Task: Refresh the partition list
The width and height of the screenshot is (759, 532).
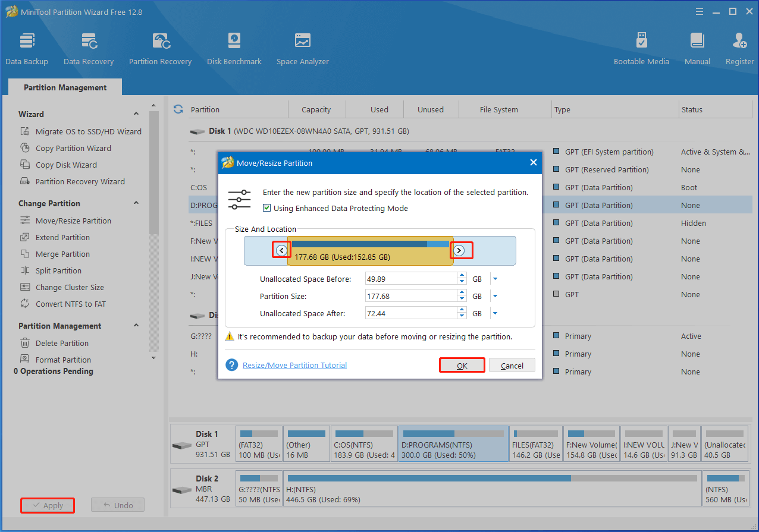Action: click(x=178, y=109)
